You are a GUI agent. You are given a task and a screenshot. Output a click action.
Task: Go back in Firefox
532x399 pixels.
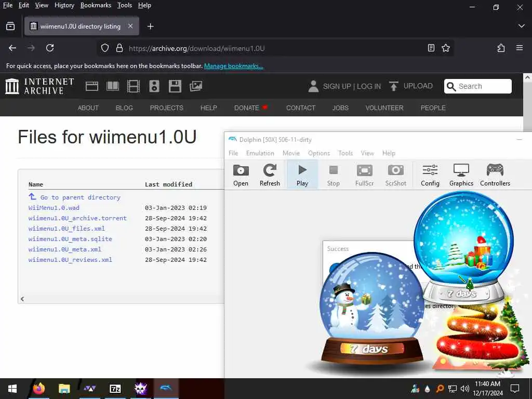(x=12, y=48)
